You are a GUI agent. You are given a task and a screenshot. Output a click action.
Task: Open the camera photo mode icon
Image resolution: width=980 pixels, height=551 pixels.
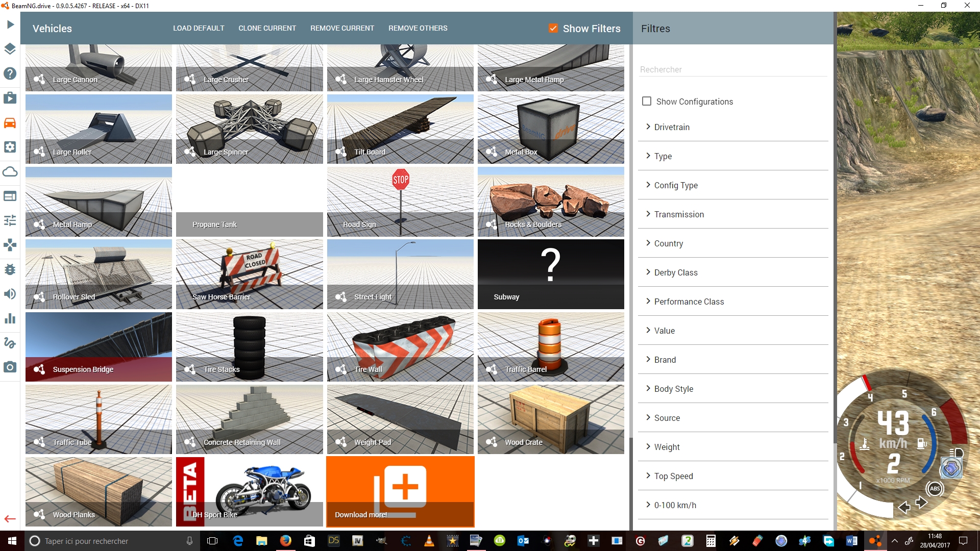(x=10, y=367)
